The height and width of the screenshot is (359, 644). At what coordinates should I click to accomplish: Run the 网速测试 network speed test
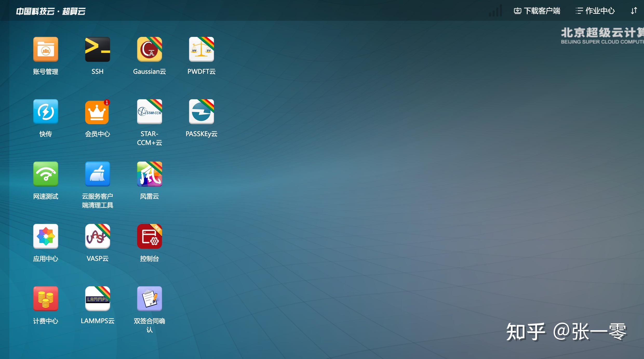click(45, 174)
